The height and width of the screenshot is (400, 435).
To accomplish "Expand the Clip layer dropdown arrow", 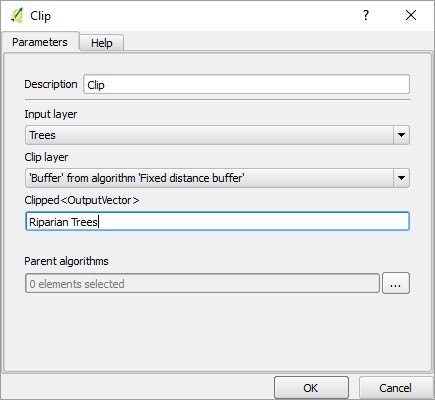I will coord(401,178).
